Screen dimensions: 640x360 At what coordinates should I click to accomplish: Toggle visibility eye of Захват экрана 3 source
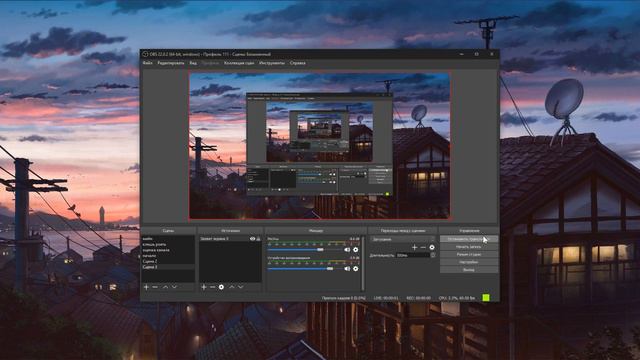[x=252, y=239]
